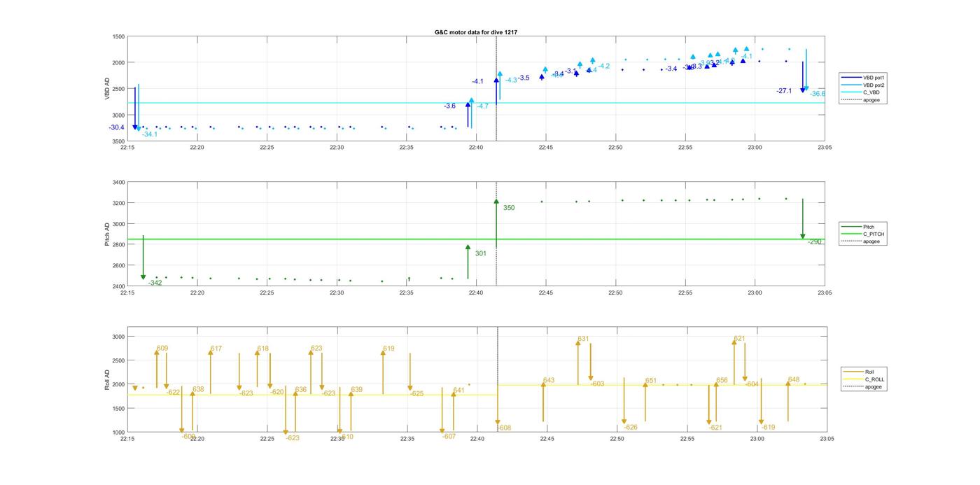
Task: Click the '648' roll move label
Action: (x=794, y=380)
